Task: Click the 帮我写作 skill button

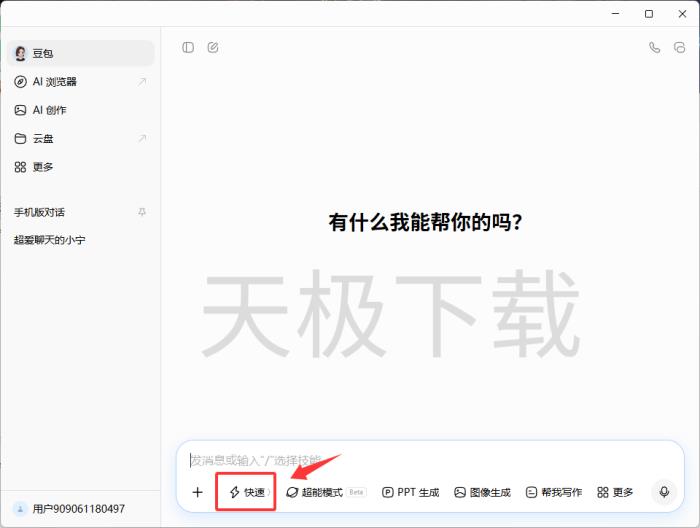Action: (553, 492)
